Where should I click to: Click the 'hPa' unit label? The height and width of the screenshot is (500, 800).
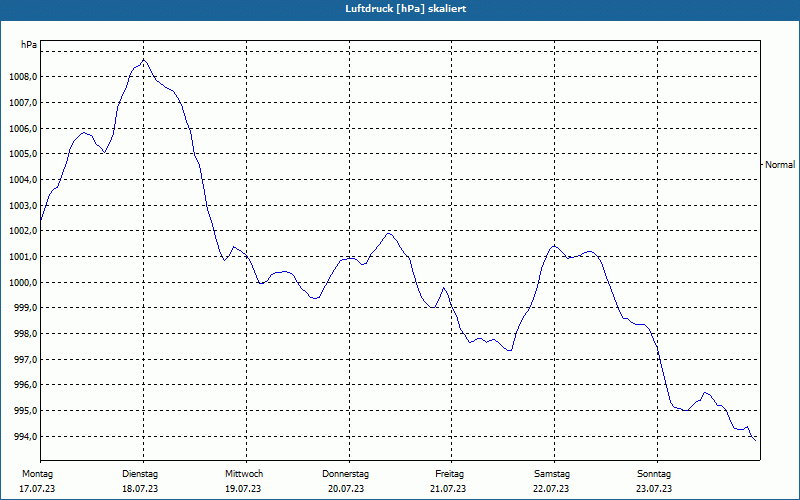point(29,45)
